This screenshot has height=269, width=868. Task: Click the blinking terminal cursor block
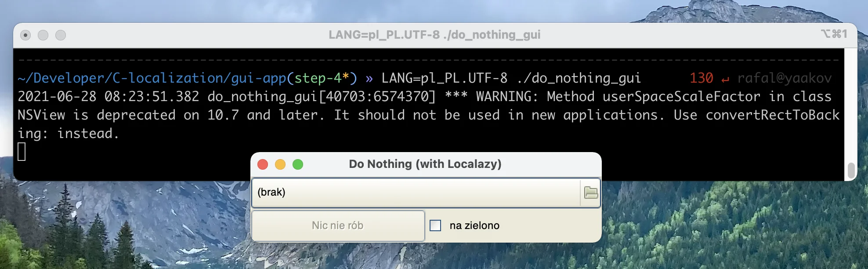tap(22, 152)
